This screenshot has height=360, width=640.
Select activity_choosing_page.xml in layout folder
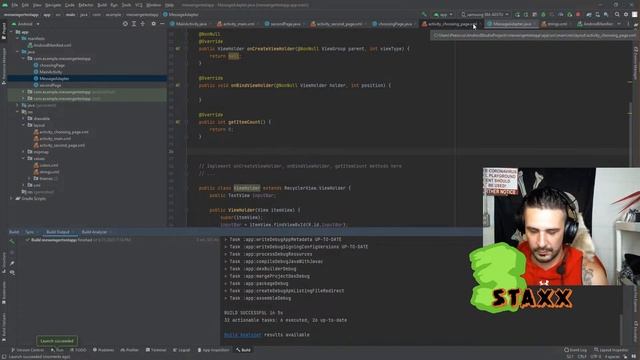click(x=61, y=132)
